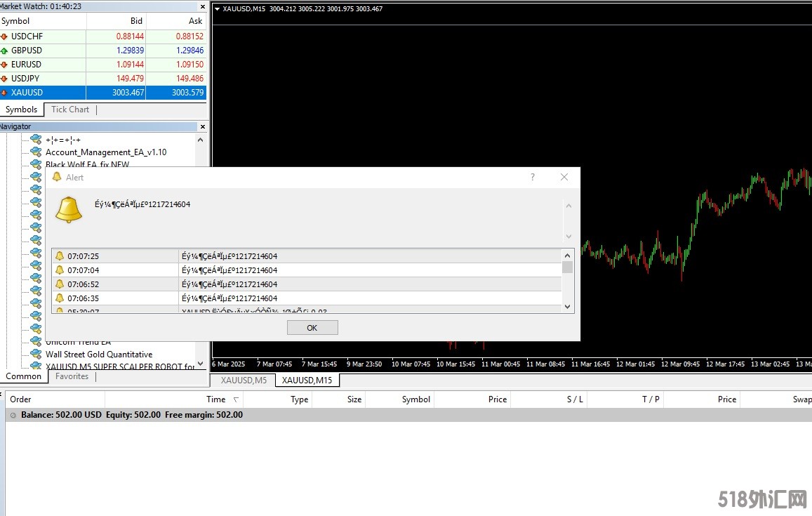This screenshot has width=812, height=516.
Task: Select the 07:06:35 alert row
Action: click(307, 298)
